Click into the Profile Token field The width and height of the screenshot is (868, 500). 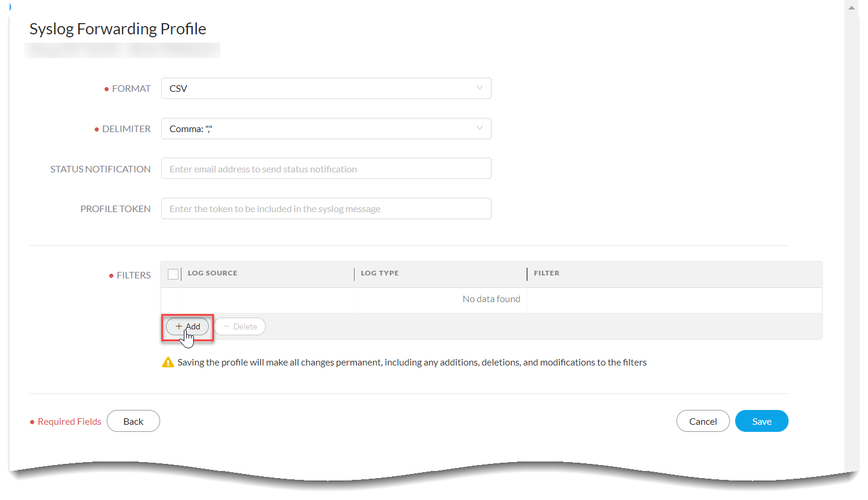coord(326,209)
